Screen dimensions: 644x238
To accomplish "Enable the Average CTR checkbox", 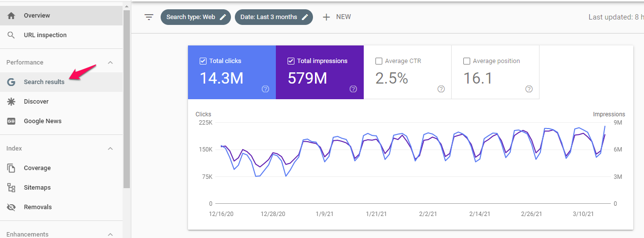I will point(379,61).
